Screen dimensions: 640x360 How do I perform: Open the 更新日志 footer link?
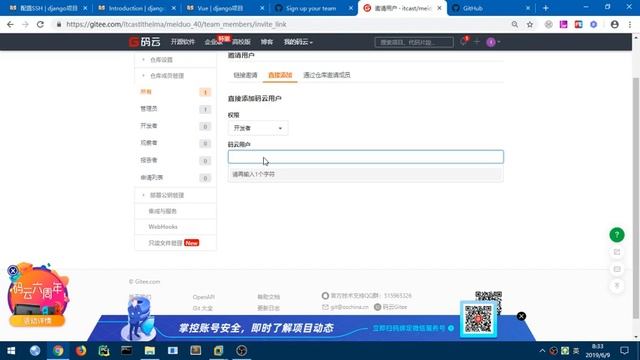click(268, 308)
